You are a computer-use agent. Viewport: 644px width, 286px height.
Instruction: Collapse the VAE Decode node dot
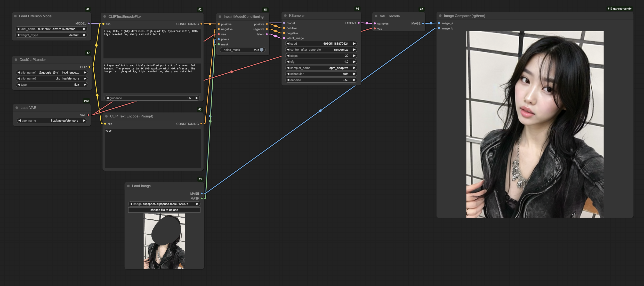[x=376, y=16]
